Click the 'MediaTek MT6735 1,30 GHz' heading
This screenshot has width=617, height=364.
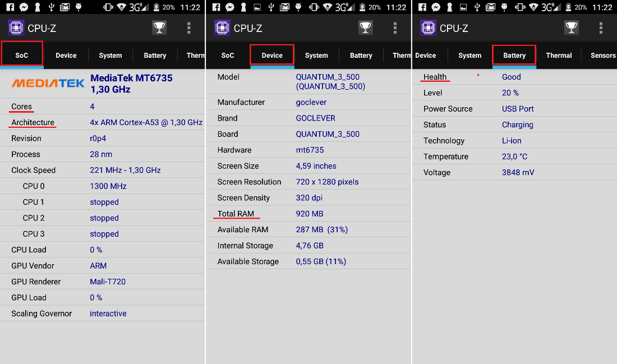pyautogui.click(x=131, y=84)
